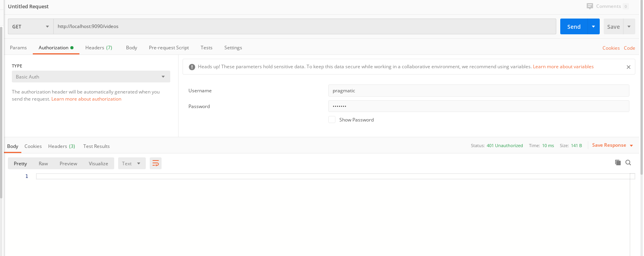Dismiss the Heads up sensitive data banner
This screenshot has width=644, height=256.
(629, 67)
